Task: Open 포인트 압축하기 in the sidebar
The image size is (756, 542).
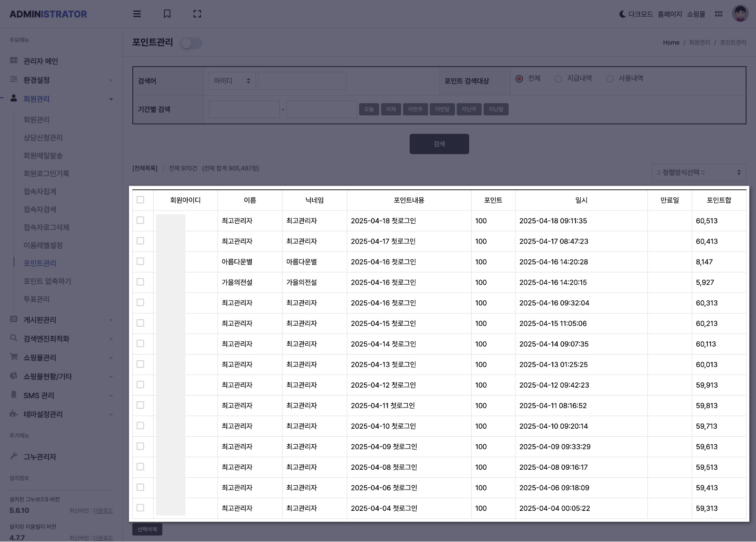Action: point(47,281)
